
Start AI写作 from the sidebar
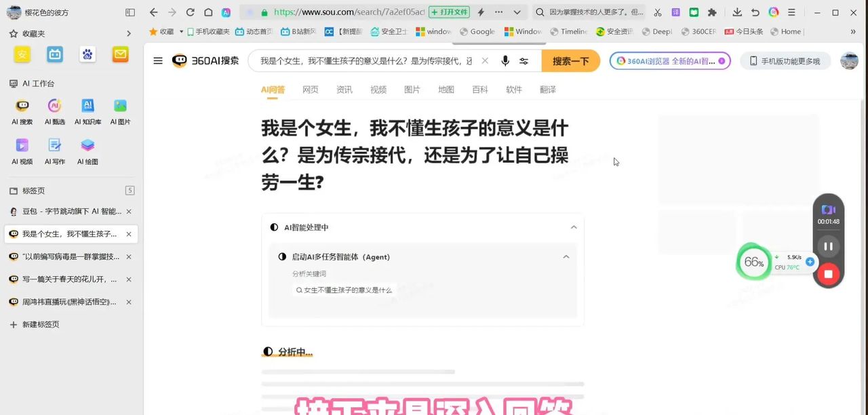pyautogui.click(x=55, y=149)
